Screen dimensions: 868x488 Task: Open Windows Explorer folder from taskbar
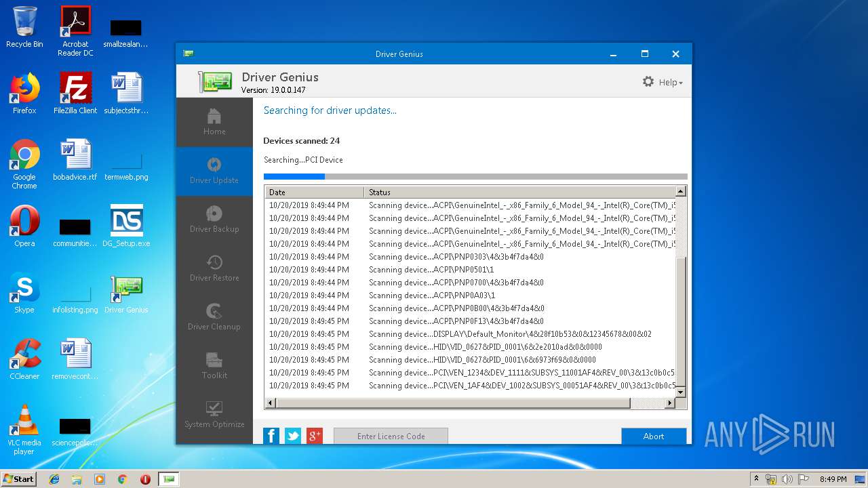pos(77,479)
